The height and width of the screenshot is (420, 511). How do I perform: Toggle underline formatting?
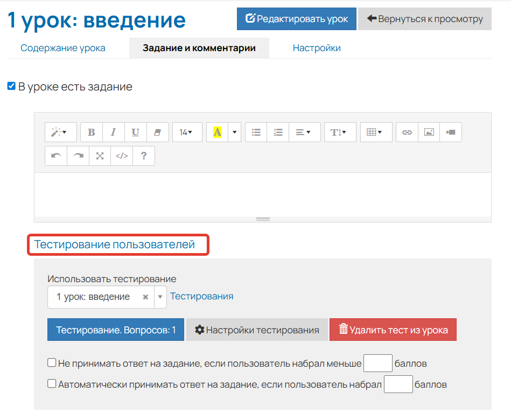click(135, 132)
